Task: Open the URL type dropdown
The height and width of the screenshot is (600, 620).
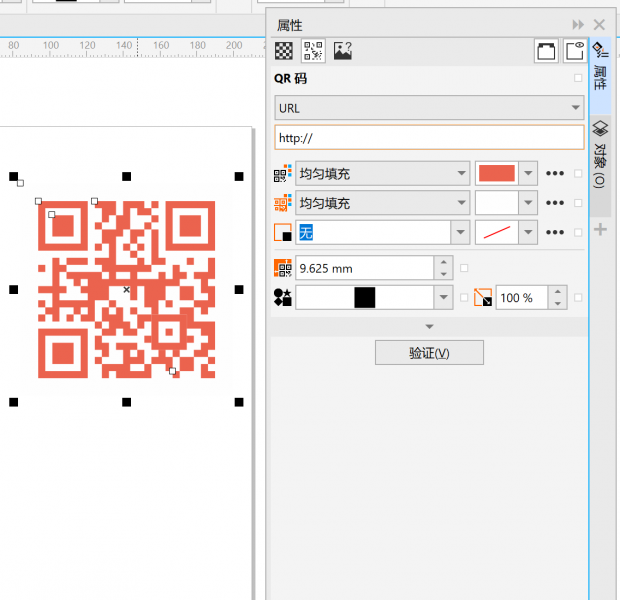Action: [x=429, y=108]
